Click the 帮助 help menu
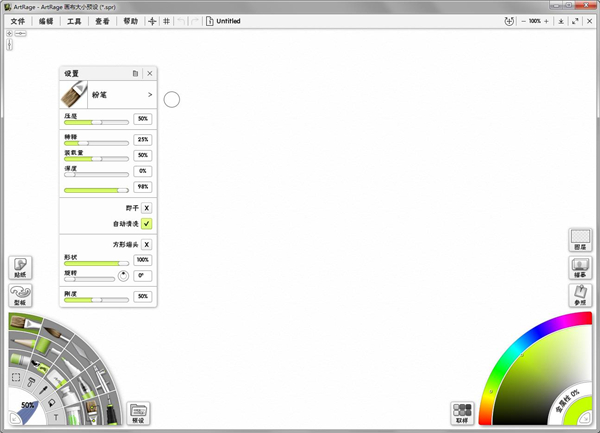The width and height of the screenshot is (600, 433). [x=130, y=20]
